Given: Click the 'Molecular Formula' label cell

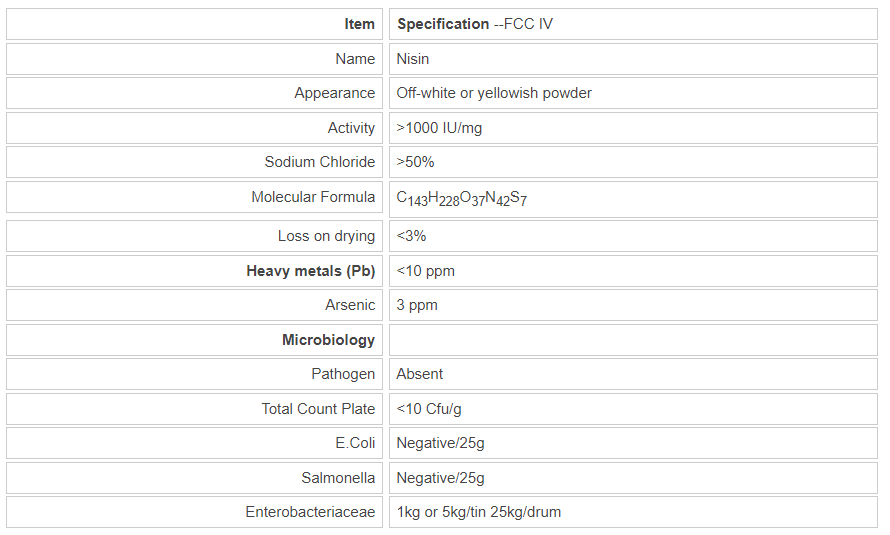Looking at the screenshot, I should [313, 197].
